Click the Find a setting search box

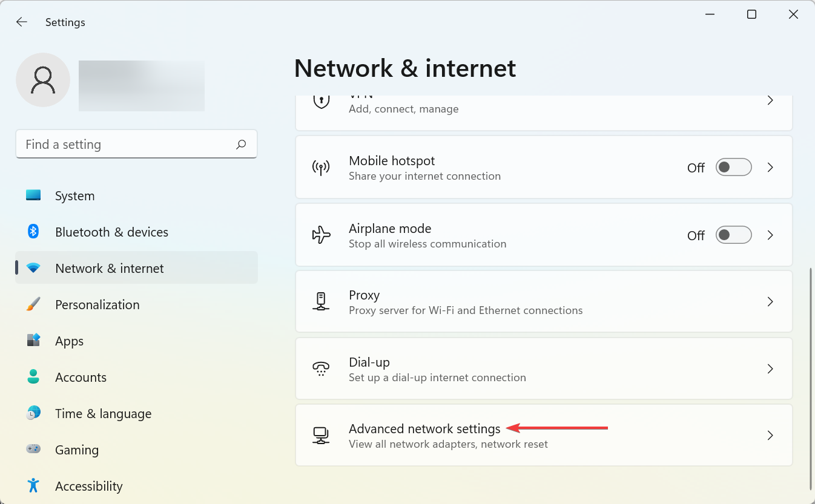click(x=127, y=145)
